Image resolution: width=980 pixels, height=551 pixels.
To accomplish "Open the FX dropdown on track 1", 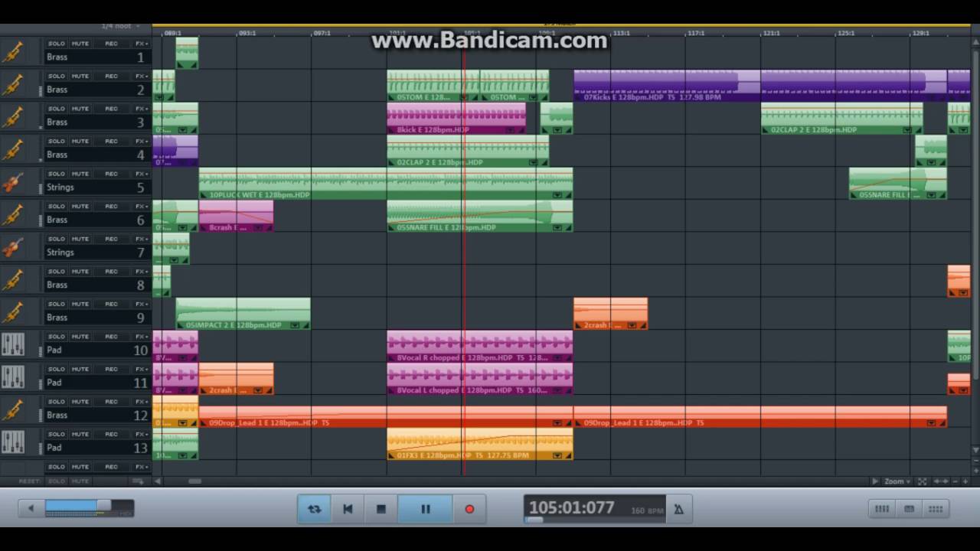I will pos(142,44).
